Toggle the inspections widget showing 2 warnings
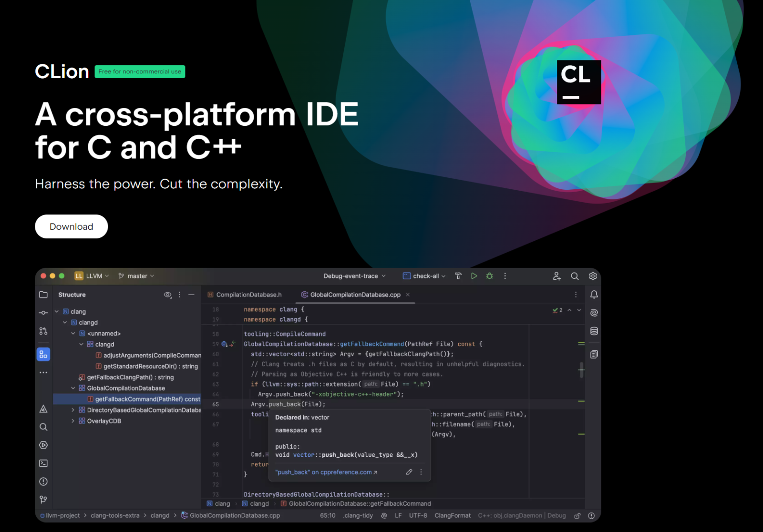Screen dimensions: 763x532 (x=558, y=309)
